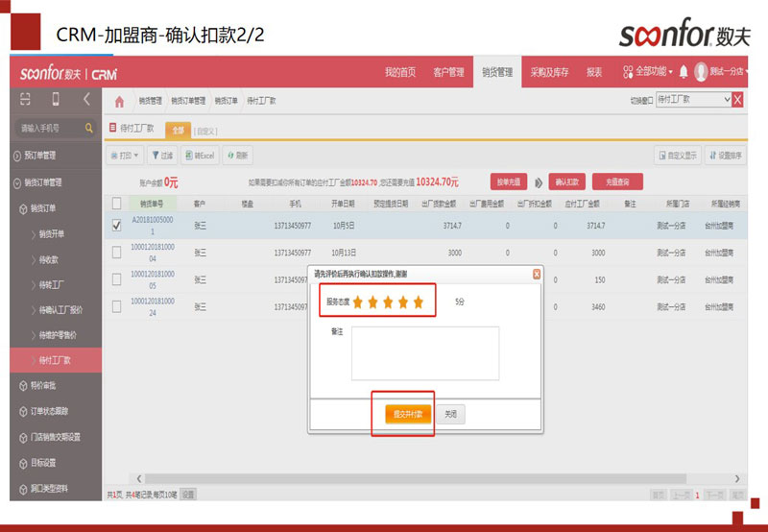768x532 pixels.
Task: Click the 确认扣款 confirm deduction button
Action: (x=566, y=181)
